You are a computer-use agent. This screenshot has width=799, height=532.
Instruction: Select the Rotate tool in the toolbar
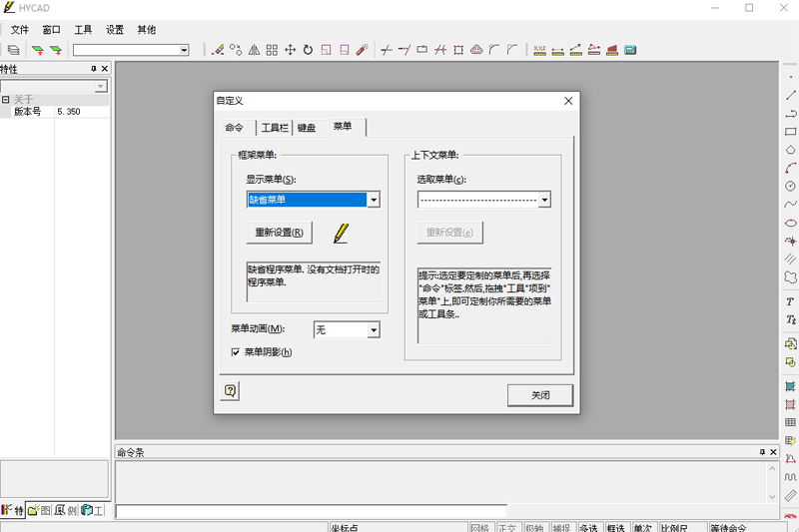pyautogui.click(x=308, y=50)
